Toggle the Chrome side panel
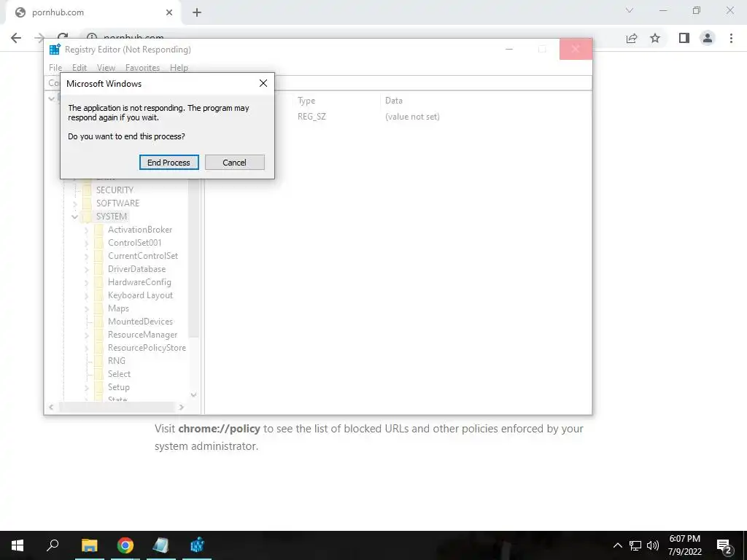 (684, 38)
